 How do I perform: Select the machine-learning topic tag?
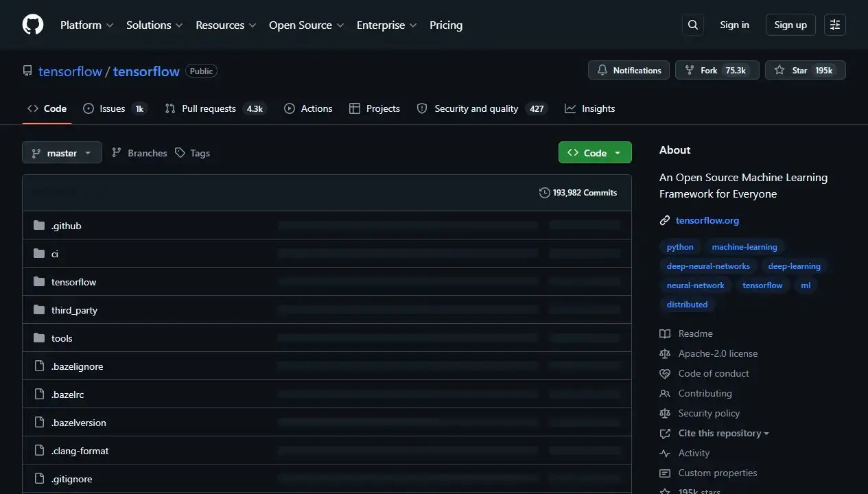pos(744,247)
